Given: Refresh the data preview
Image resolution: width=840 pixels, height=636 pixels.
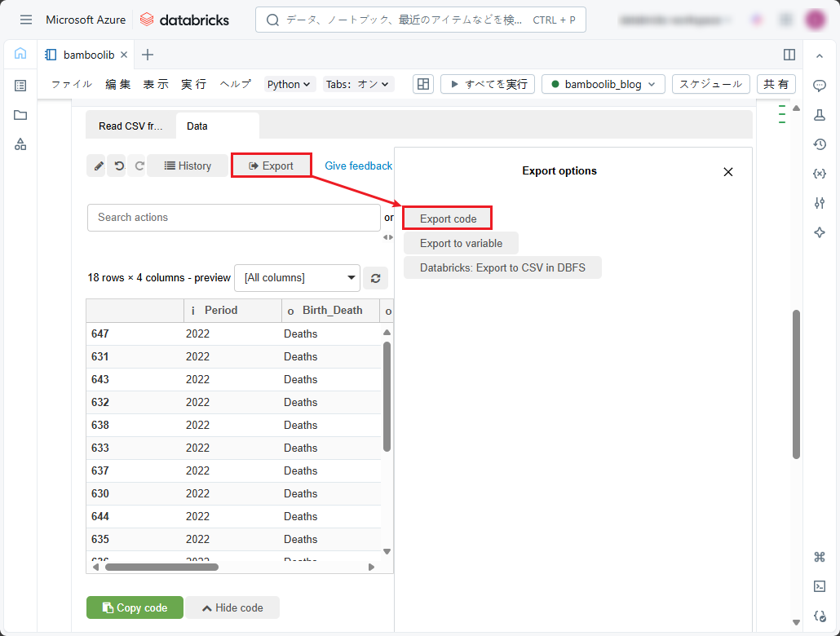Looking at the screenshot, I should 375,278.
